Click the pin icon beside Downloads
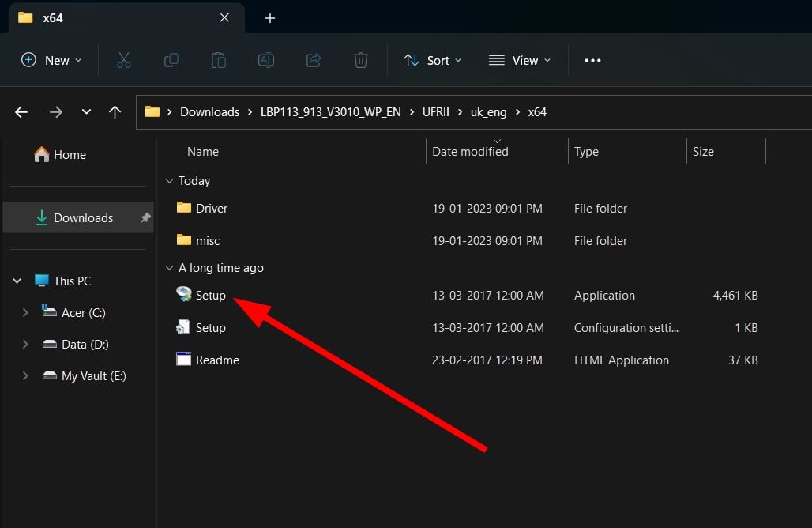The width and height of the screenshot is (812, 528). click(145, 217)
